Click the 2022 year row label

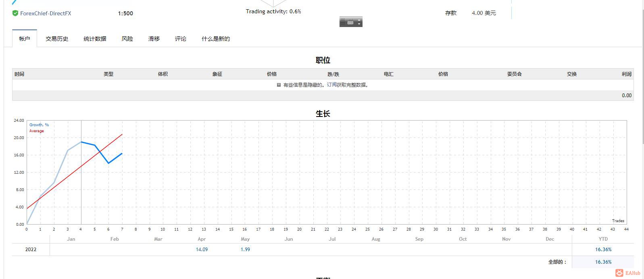pos(31,250)
